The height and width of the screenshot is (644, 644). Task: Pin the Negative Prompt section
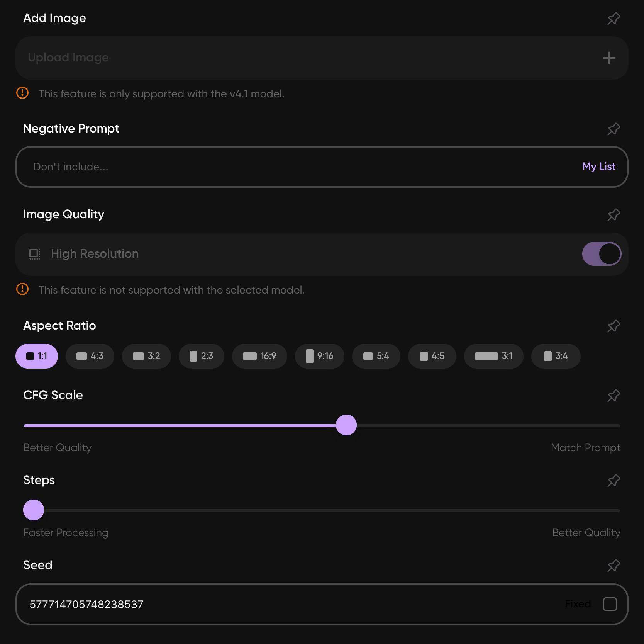613,129
